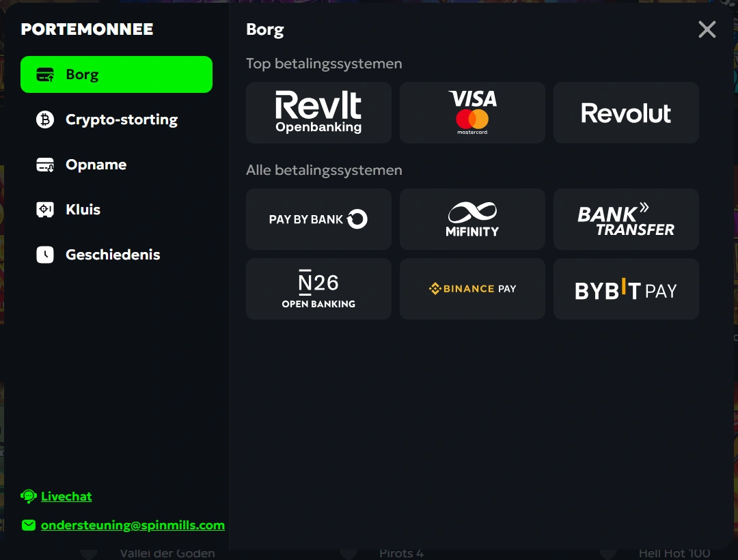Select Binance Pay deposit option
The width and height of the screenshot is (738, 560).
tap(472, 289)
